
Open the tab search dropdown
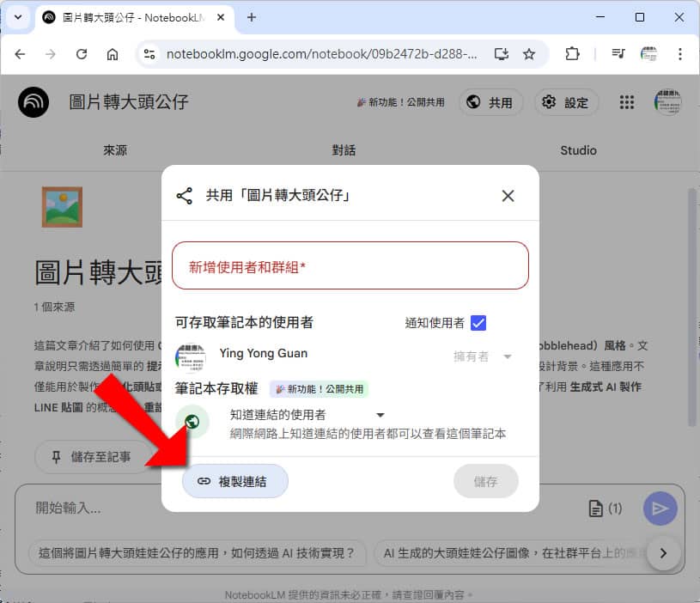18,17
